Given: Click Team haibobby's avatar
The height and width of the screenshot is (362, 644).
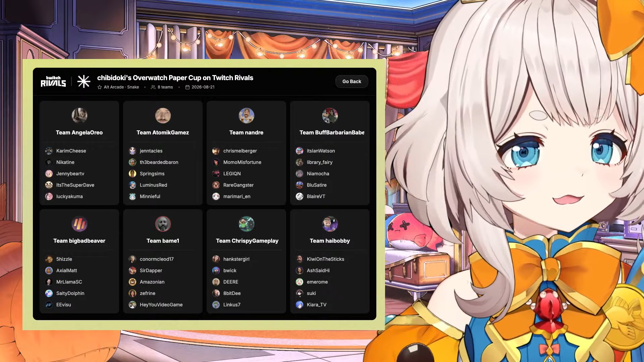Looking at the screenshot, I should (330, 224).
